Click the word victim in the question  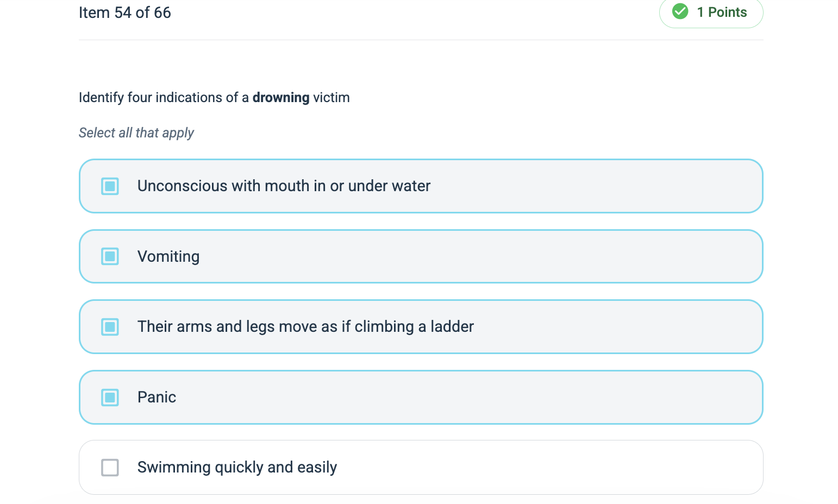click(x=332, y=98)
